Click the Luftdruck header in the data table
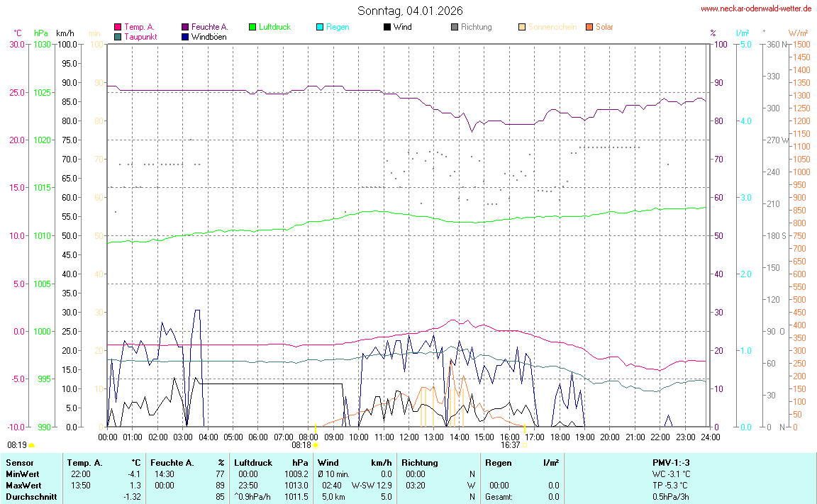Image resolution: width=817 pixels, height=504 pixels. pos(254,463)
